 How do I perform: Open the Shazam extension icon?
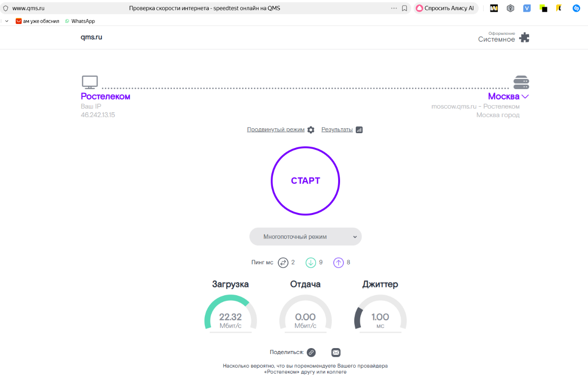[x=576, y=8]
